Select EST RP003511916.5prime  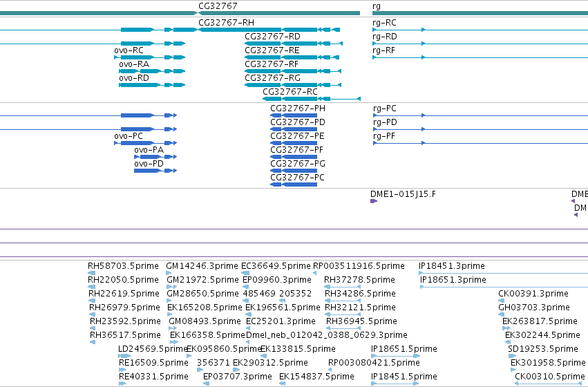359,266
